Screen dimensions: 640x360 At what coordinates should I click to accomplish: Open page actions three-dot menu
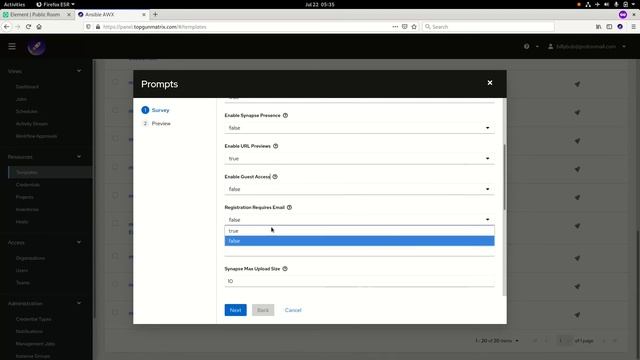pyautogui.click(x=395, y=27)
